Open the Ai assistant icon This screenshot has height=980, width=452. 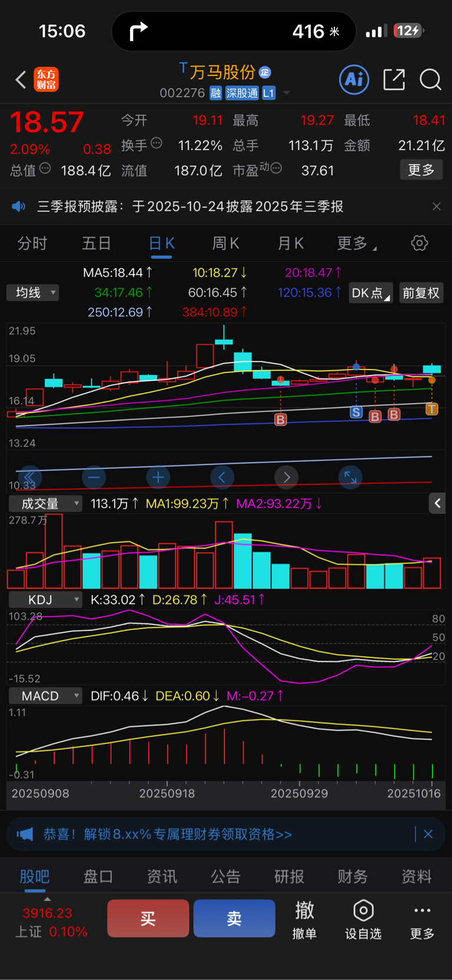[354, 79]
